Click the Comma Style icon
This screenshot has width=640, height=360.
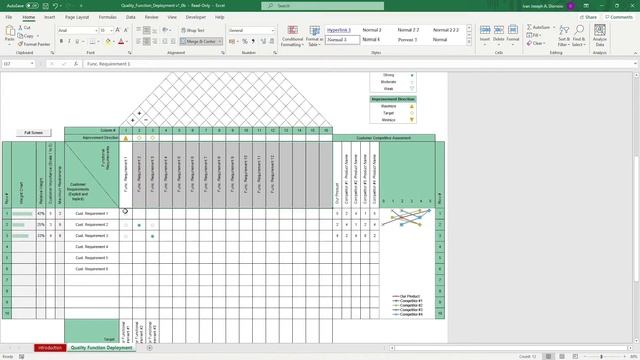click(x=253, y=41)
